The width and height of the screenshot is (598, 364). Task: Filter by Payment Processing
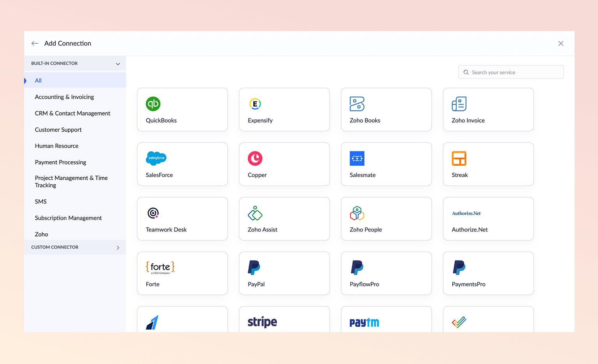(60, 162)
